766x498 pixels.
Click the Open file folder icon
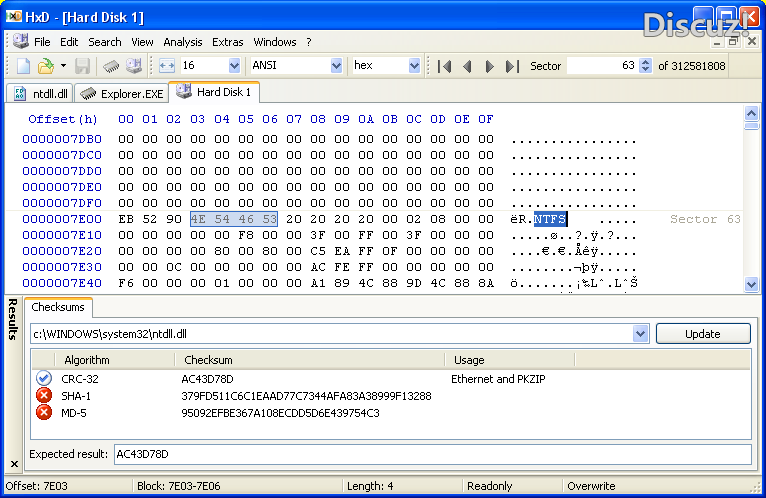pos(46,65)
